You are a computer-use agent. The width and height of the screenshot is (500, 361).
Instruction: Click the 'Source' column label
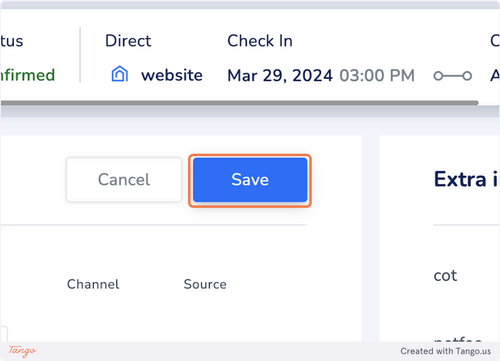pos(205,284)
